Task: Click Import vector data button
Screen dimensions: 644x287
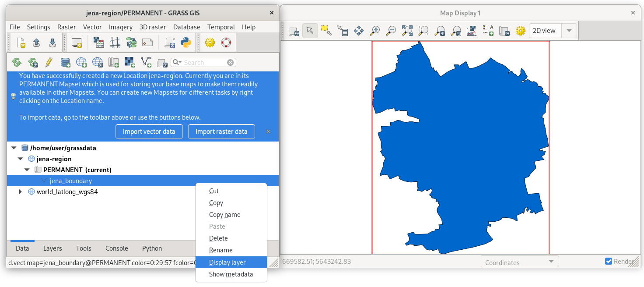Action: (149, 131)
